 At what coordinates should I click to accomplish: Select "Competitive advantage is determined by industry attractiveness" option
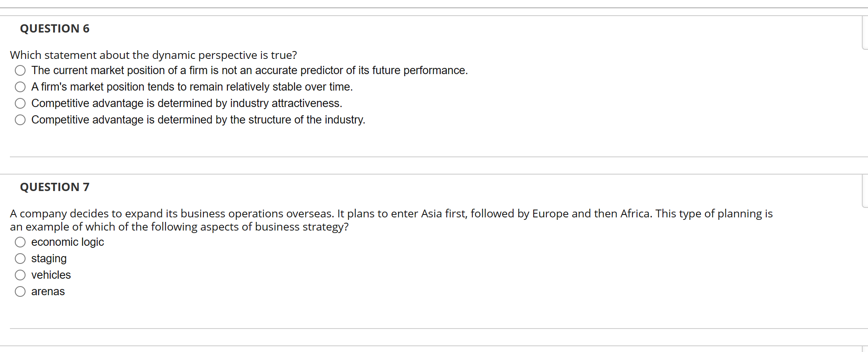click(20, 103)
